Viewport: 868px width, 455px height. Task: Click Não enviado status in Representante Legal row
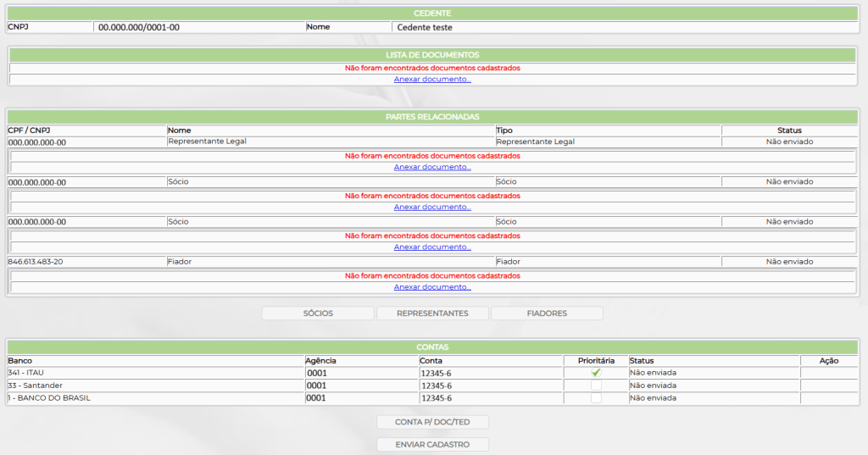[789, 141]
